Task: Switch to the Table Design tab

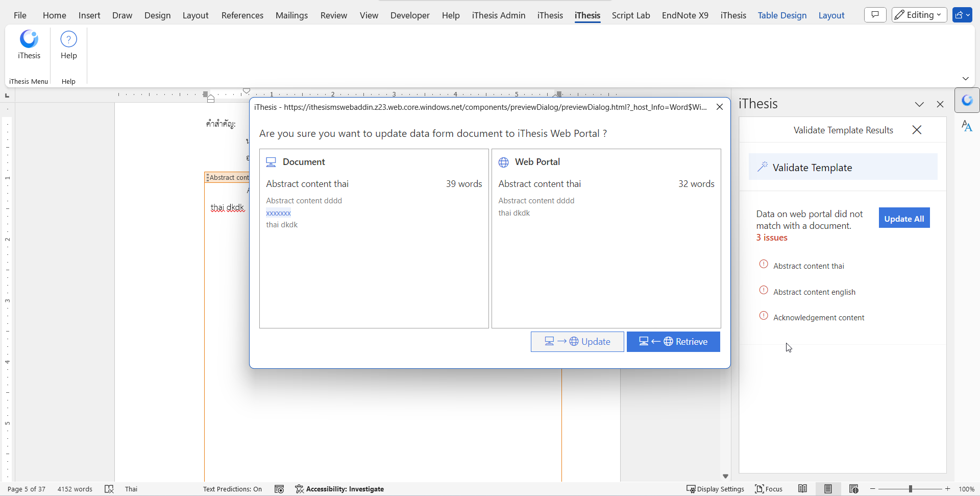Action: pos(782,15)
